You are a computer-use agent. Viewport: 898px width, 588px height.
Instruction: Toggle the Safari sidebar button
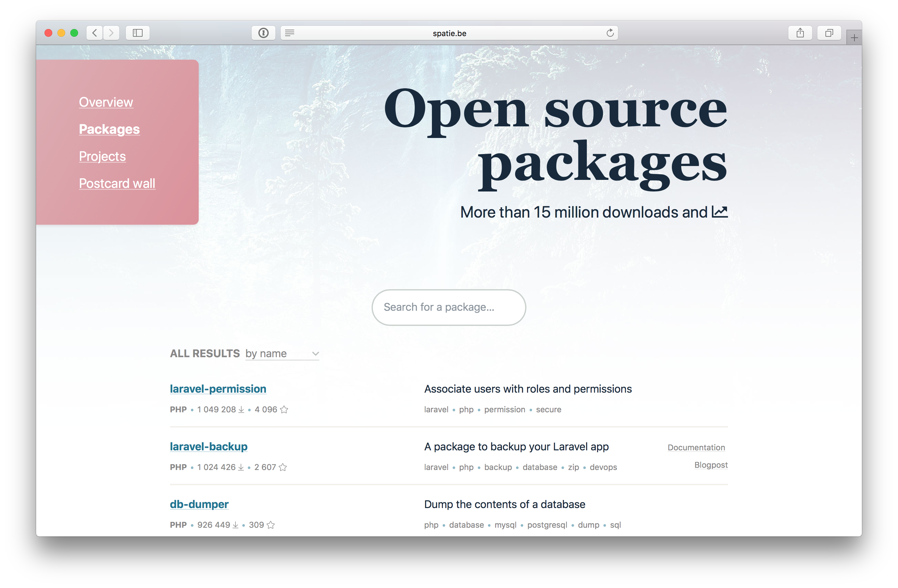pyautogui.click(x=138, y=33)
